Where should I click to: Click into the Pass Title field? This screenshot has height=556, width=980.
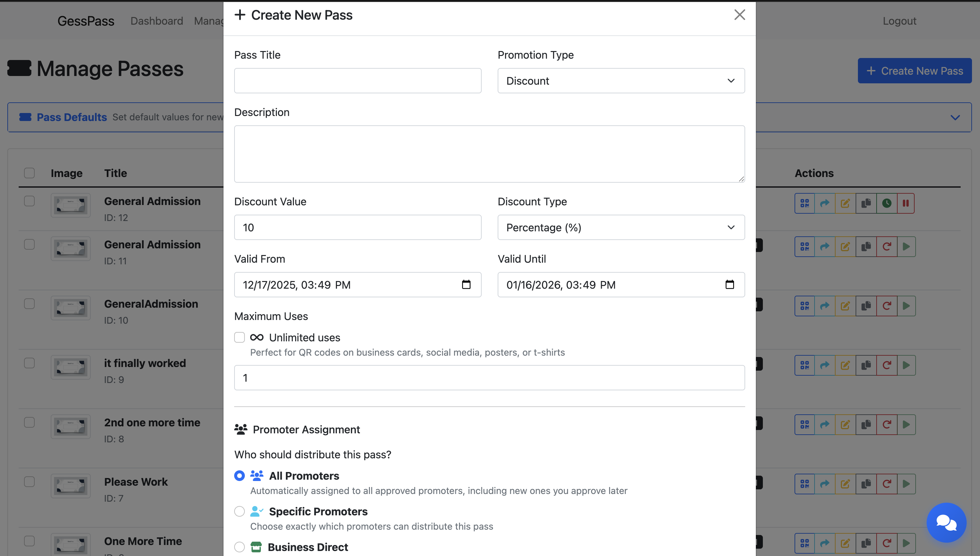pos(358,81)
